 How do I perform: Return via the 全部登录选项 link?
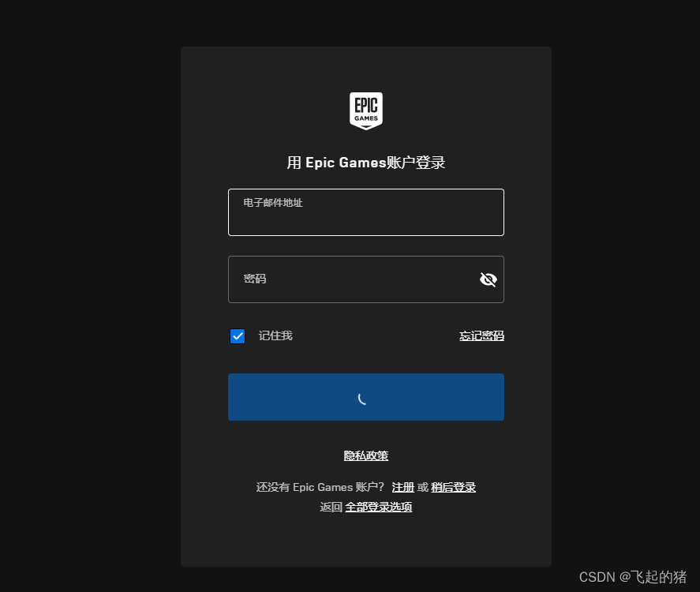[x=378, y=507]
